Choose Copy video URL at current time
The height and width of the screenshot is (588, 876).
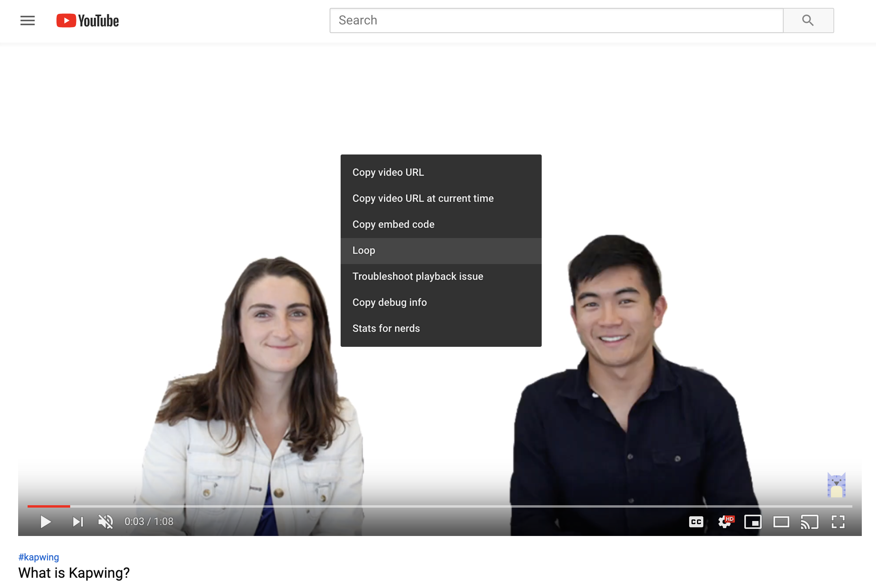[x=423, y=198]
